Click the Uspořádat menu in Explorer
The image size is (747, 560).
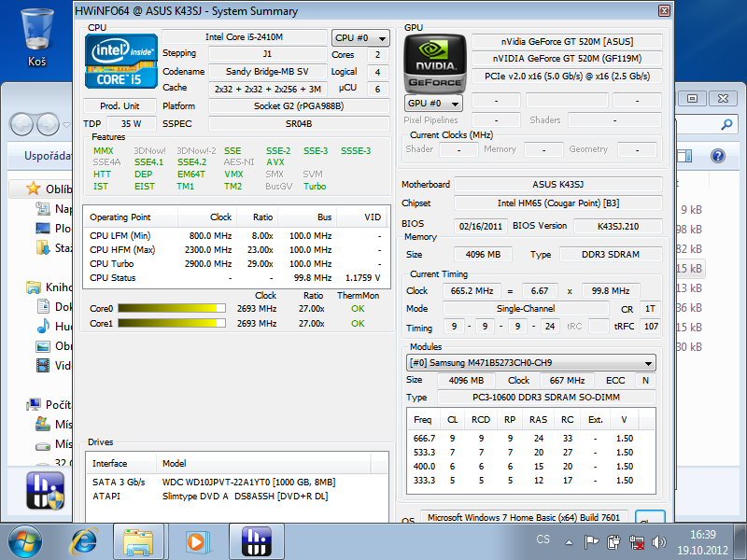pos(49,156)
